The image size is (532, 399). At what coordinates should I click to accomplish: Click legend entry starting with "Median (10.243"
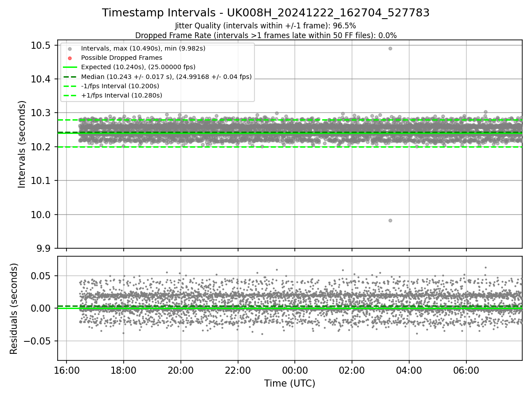pyautogui.click(x=166, y=77)
